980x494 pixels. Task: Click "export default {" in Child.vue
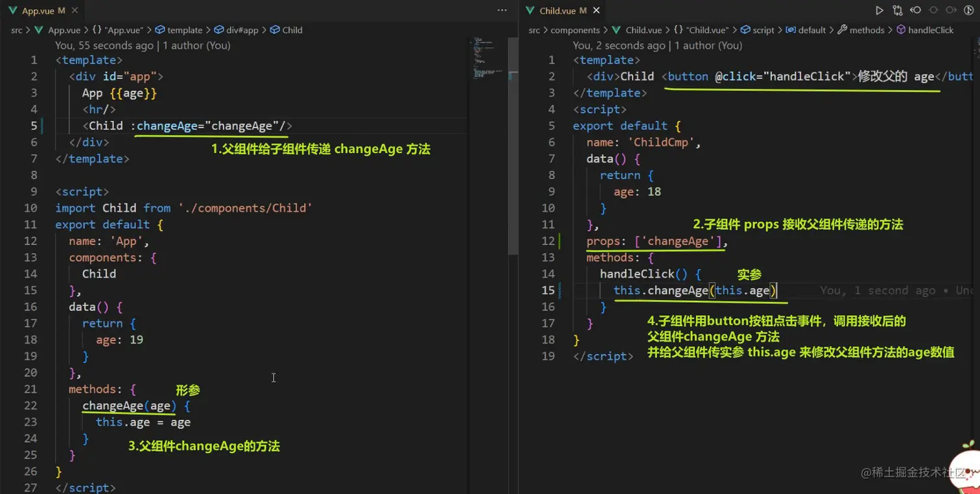point(627,126)
